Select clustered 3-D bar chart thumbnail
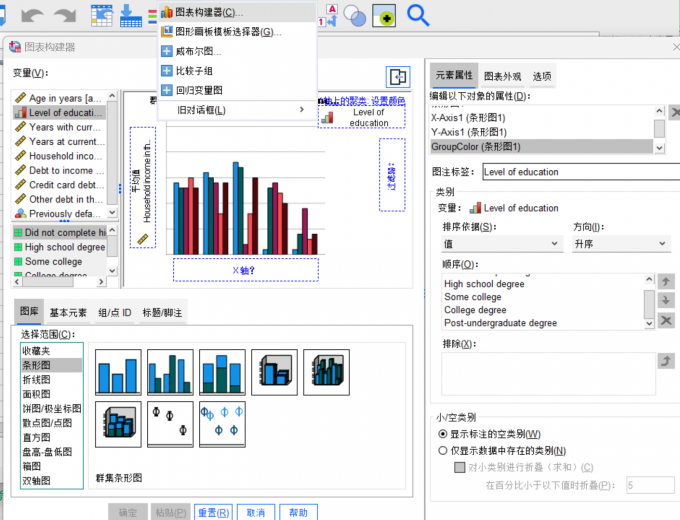Image resolution: width=680 pixels, height=520 pixels. pyautogui.click(x=327, y=372)
